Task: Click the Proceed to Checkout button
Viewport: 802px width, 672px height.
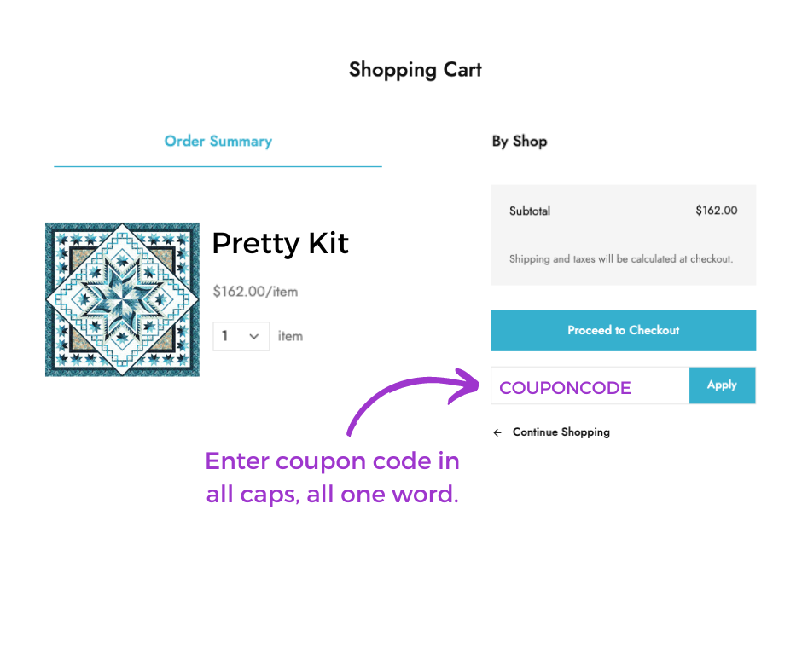Action: (x=623, y=330)
